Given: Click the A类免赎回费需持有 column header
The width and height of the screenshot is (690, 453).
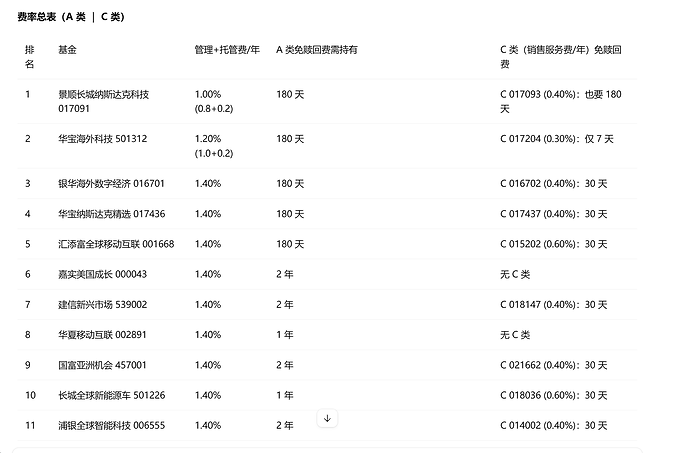Looking at the screenshot, I should click(x=317, y=50).
